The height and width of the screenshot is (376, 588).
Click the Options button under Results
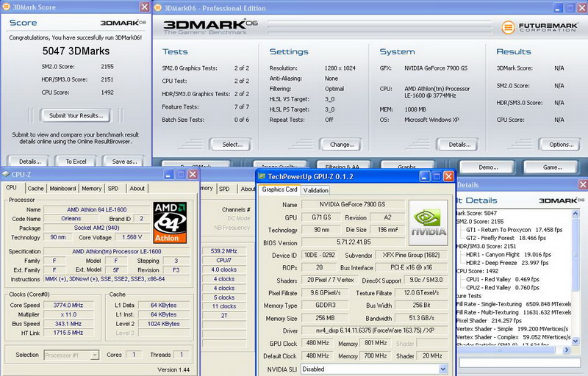(x=561, y=144)
